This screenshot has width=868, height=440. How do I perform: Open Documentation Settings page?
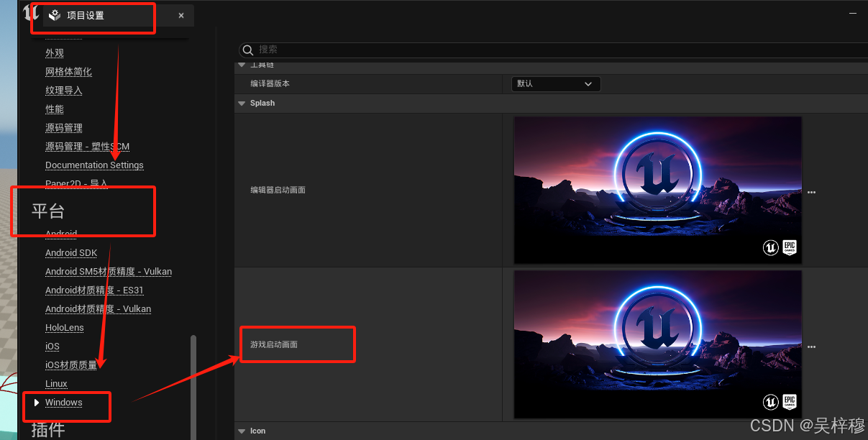94,165
